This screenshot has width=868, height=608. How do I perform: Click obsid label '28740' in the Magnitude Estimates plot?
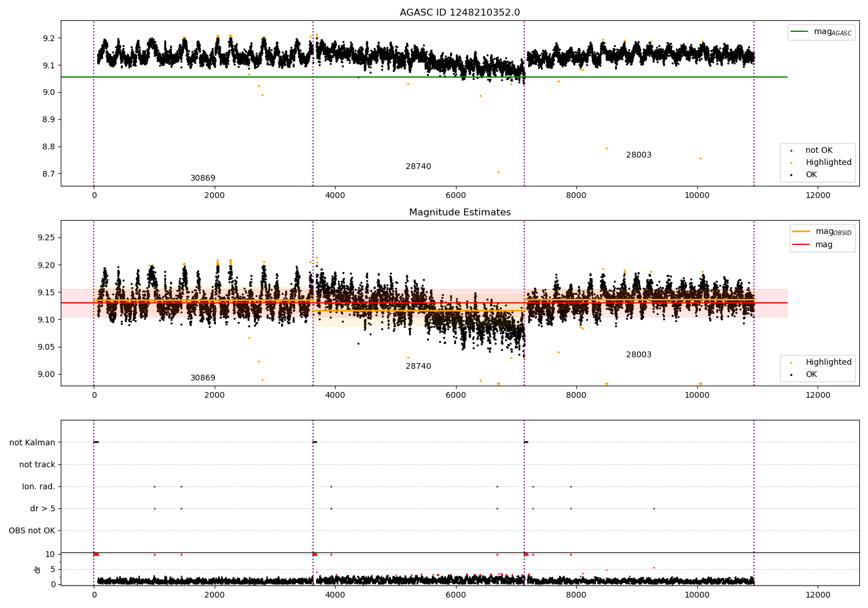click(418, 367)
